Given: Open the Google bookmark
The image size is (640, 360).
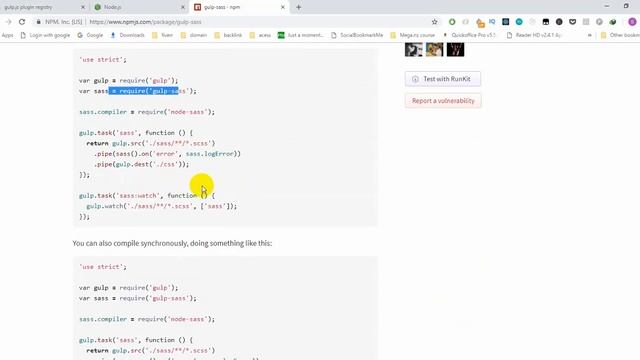Looking at the screenshot, I should coord(90,35).
